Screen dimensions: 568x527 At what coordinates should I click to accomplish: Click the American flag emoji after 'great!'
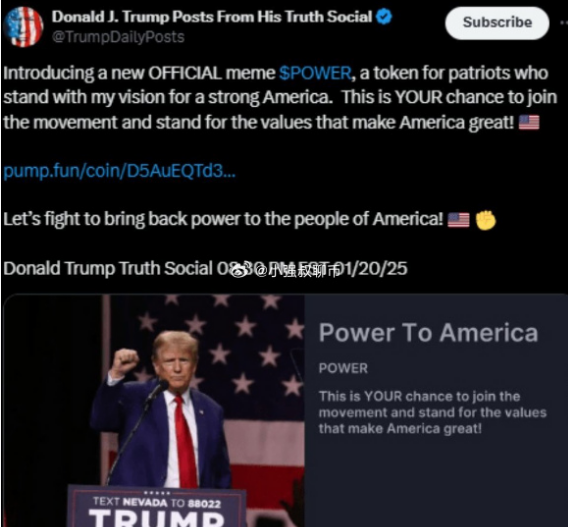[529, 122]
